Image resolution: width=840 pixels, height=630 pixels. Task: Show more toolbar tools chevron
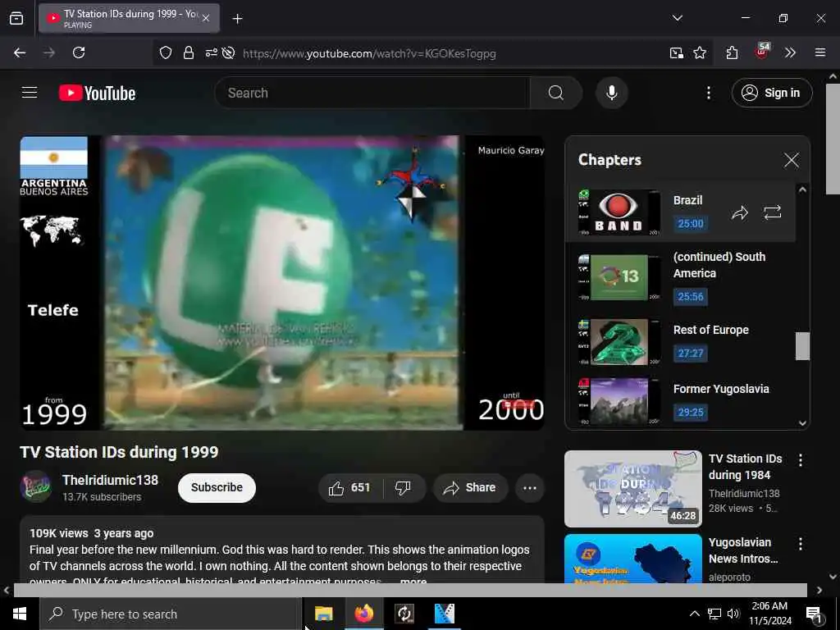pyautogui.click(x=790, y=52)
